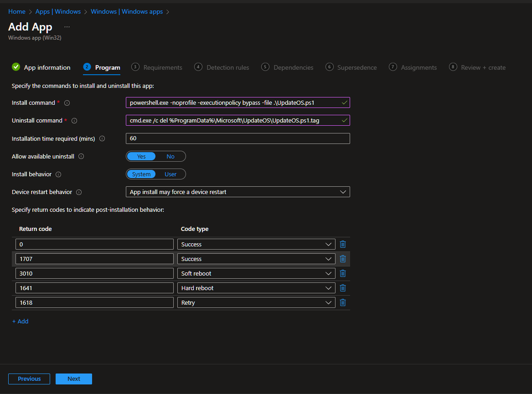
Task: Delete the 3010 return code row
Action: [343, 273]
